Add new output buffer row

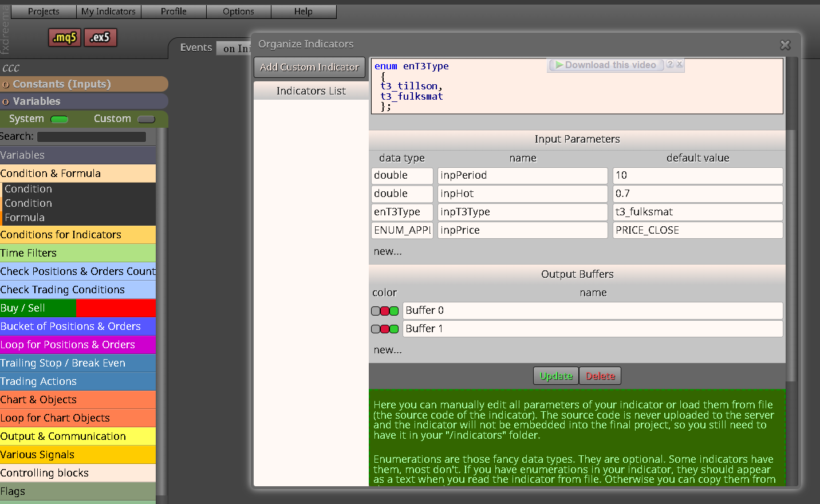coord(388,350)
